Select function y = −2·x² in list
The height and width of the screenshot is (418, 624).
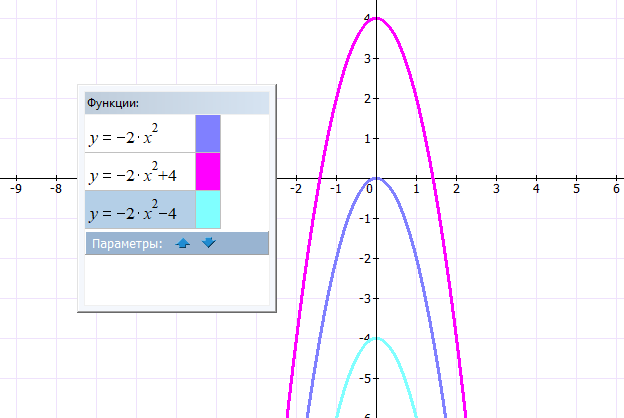139,134
